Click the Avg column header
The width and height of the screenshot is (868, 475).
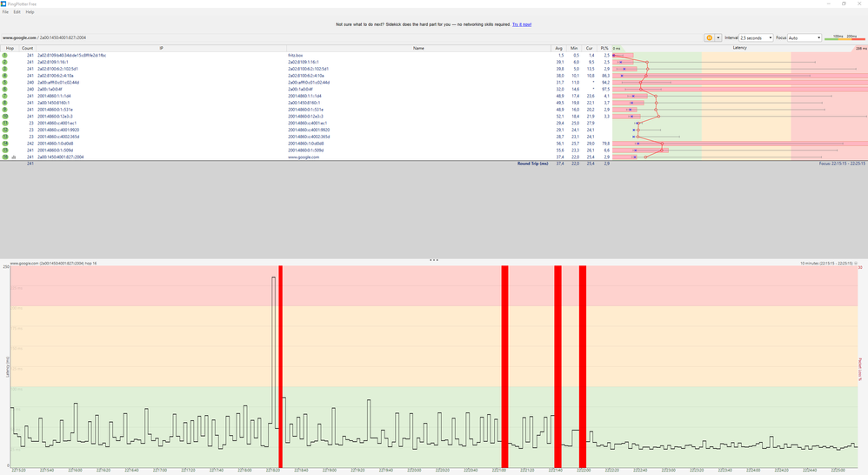click(558, 48)
